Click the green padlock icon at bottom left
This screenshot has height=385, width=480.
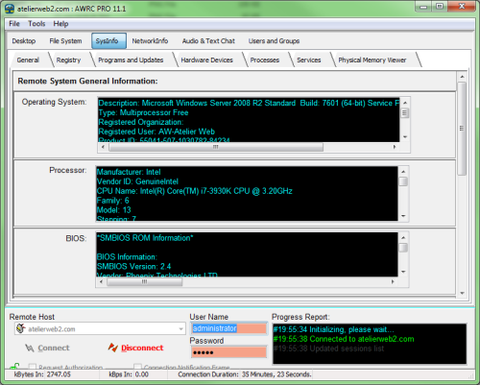15,366
